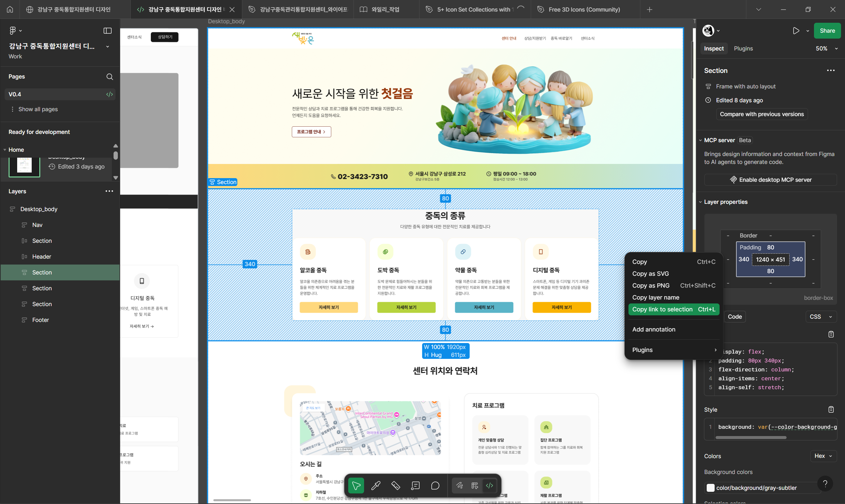
Task: Toggle the sidebar panel layout icon
Action: tap(107, 31)
